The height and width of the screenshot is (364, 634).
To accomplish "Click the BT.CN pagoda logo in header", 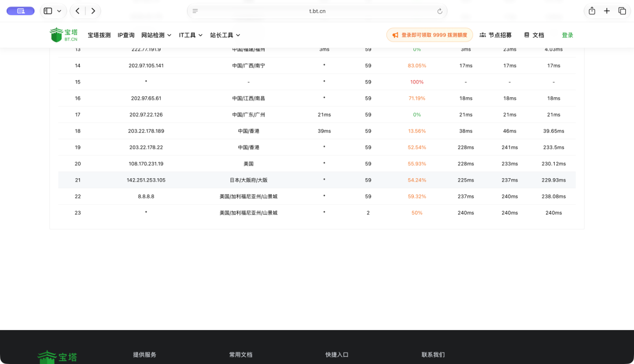I will (x=63, y=35).
